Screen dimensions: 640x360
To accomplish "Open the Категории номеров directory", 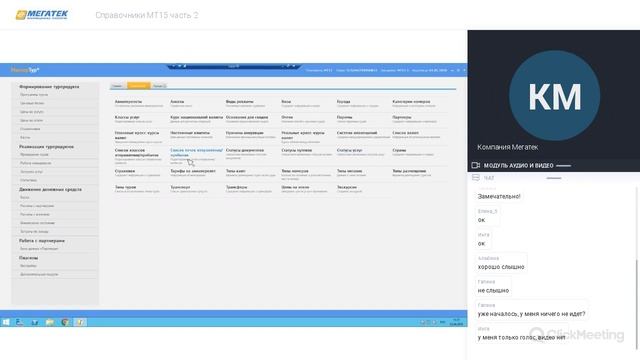I will coord(411,102).
